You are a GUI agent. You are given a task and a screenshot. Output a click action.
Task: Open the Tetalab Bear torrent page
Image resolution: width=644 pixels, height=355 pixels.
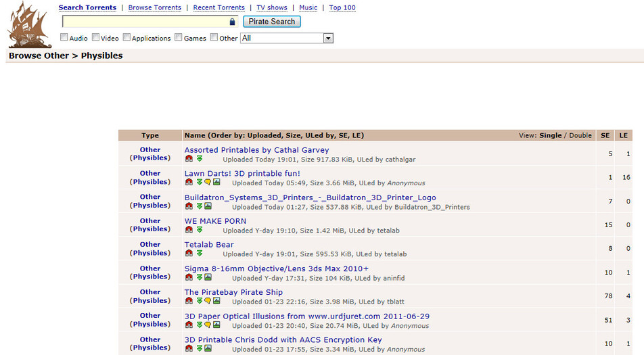[208, 245]
